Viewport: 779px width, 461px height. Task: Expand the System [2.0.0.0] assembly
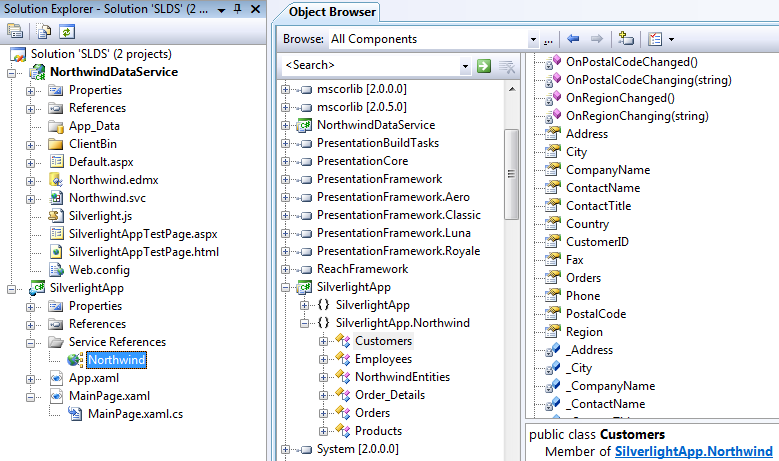(x=285, y=450)
